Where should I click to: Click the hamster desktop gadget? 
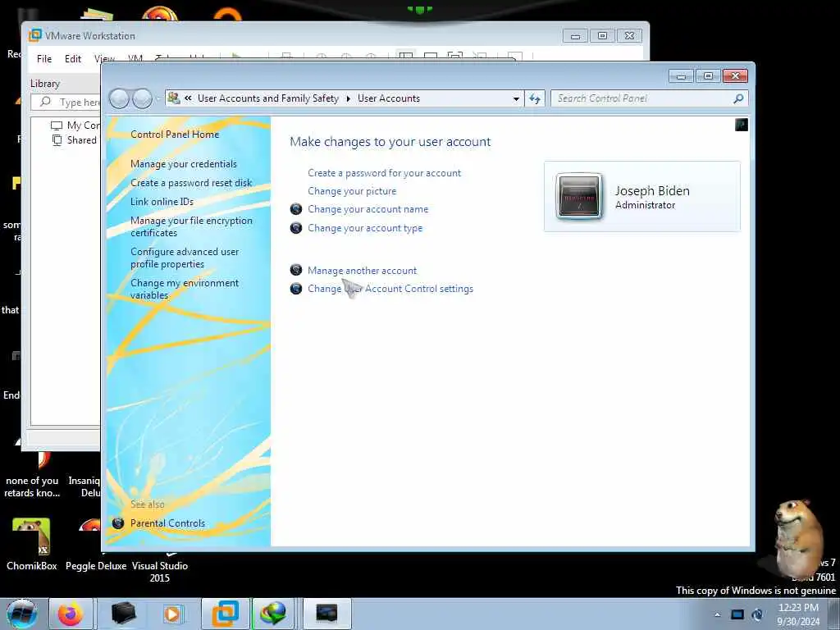[799, 537]
